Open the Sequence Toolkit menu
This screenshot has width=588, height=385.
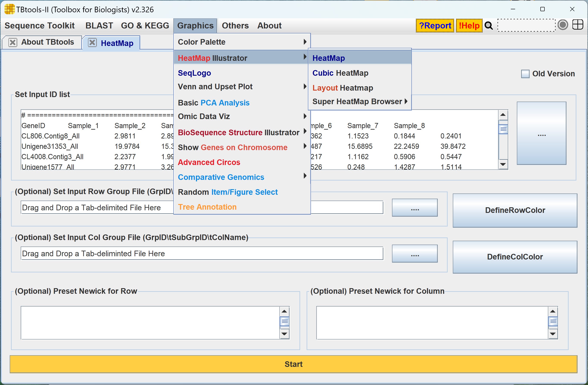pyautogui.click(x=39, y=26)
